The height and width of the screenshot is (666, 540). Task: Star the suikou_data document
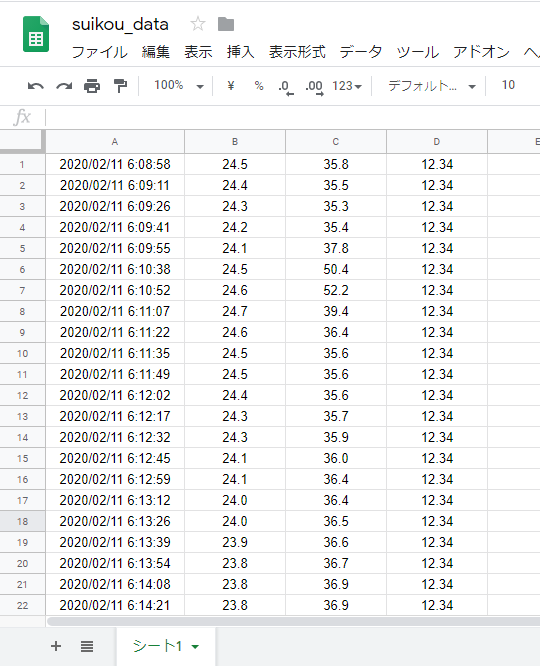pyautogui.click(x=198, y=24)
